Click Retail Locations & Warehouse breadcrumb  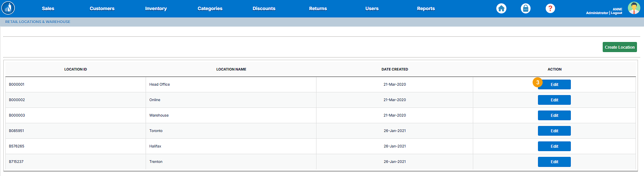(x=38, y=22)
